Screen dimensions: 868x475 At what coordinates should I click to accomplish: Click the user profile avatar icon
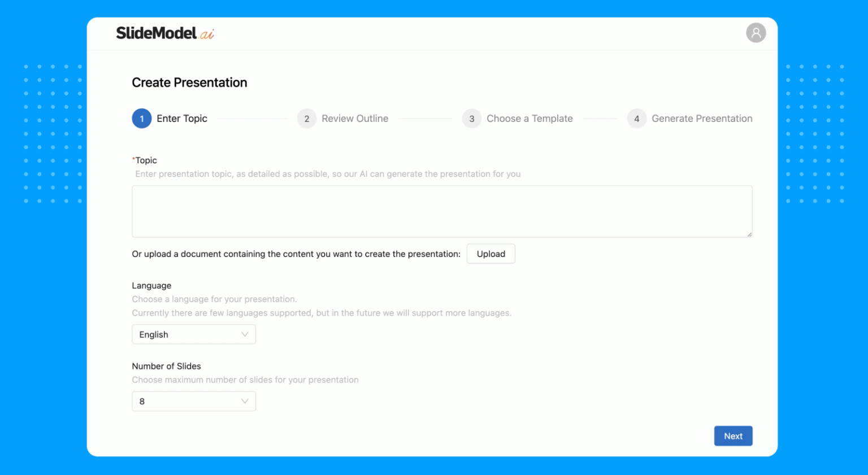[x=756, y=33]
